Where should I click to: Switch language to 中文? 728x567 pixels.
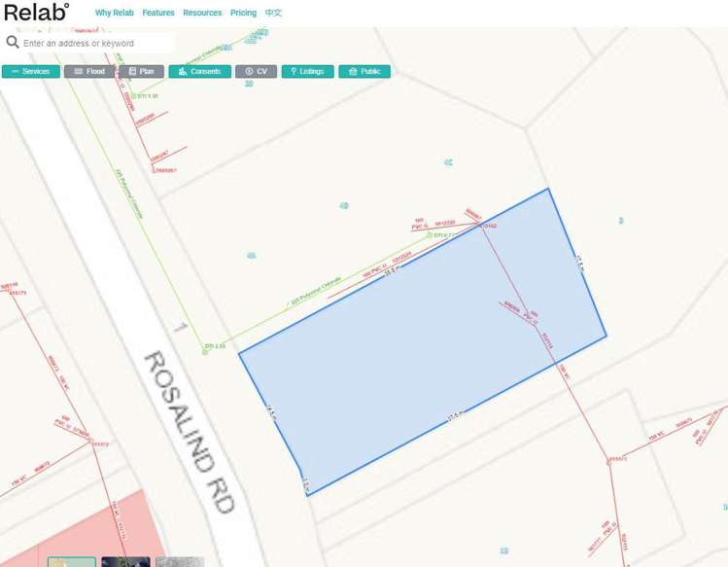tap(273, 13)
